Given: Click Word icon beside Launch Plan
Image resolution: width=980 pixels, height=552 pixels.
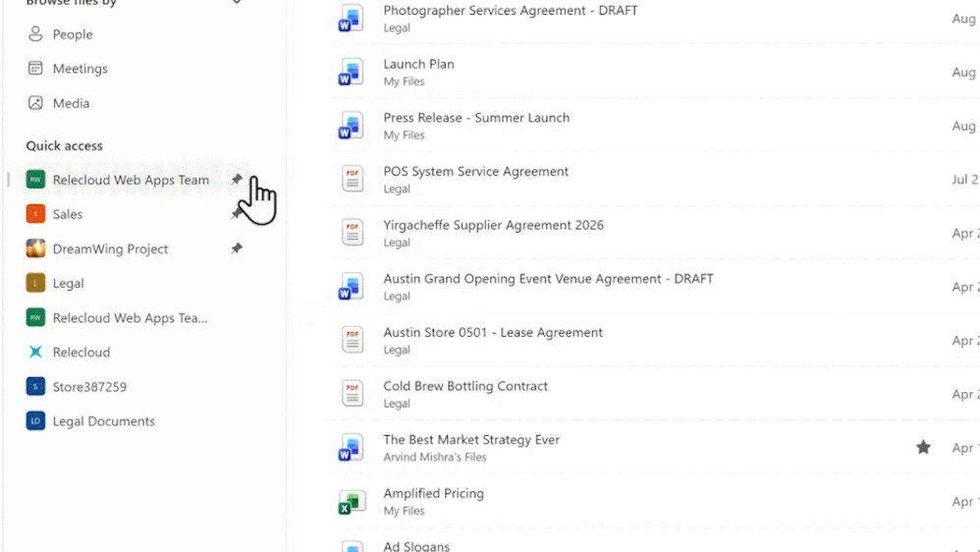Looking at the screenshot, I should [x=352, y=72].
